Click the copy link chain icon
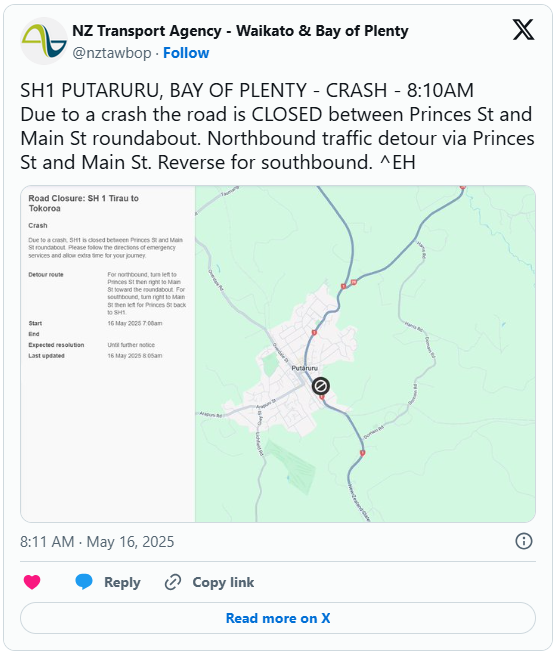Image resolution: width=558 pixels, height=657 pixels. 173,582
